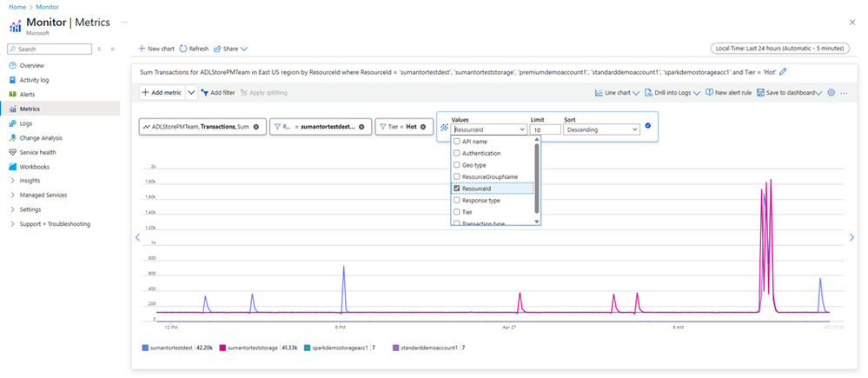
Task: Click the edit pencil icon beside chart title
Action: [783, 71]
